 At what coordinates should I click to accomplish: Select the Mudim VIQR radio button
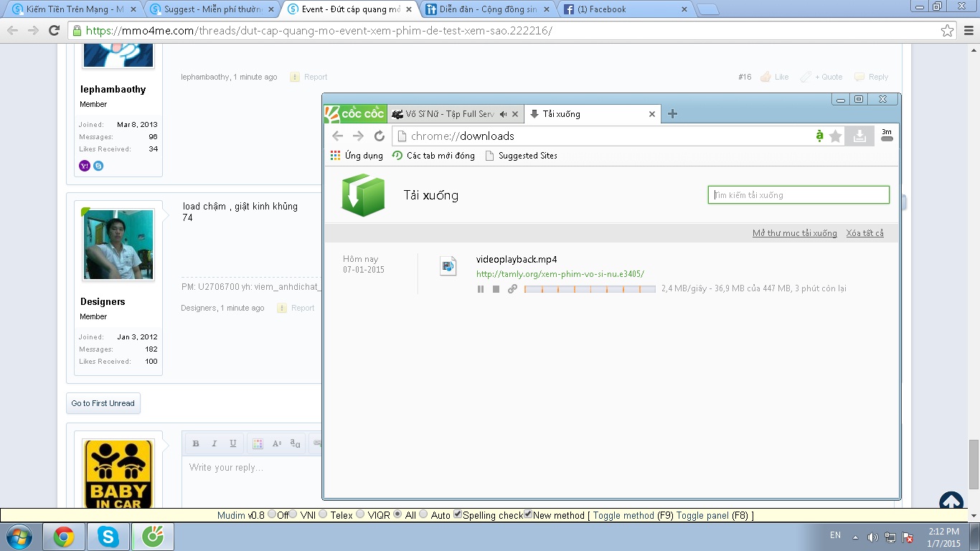[360, 514]
